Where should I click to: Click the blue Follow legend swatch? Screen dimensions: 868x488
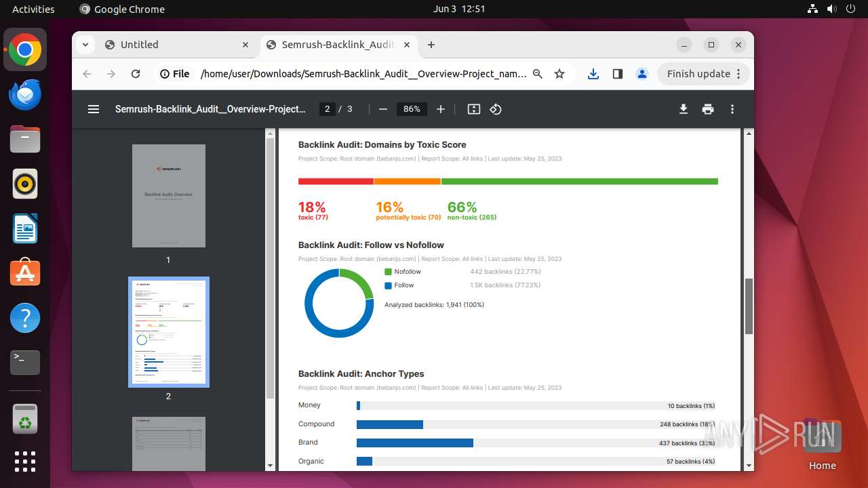[x=388, y=285]
